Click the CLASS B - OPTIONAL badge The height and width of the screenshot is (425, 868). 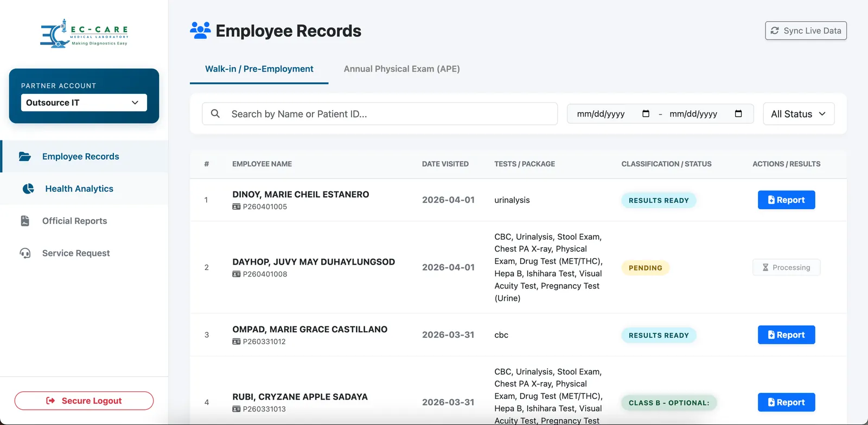(669, 403)
